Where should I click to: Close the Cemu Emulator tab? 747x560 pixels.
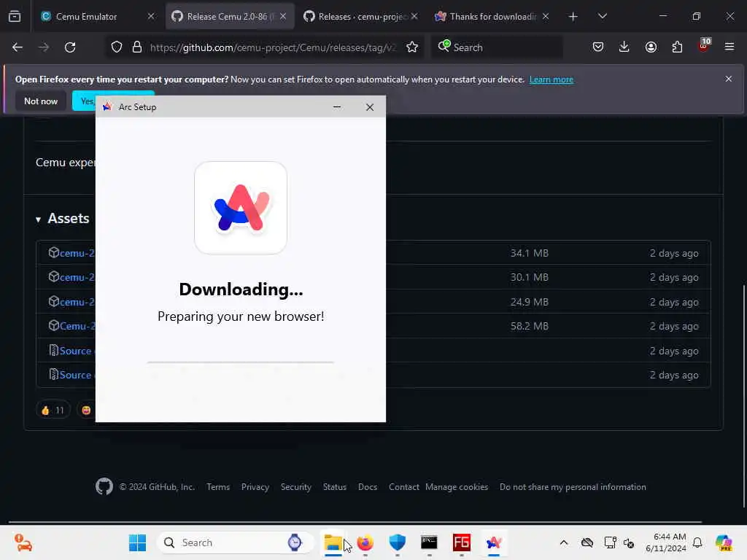(151, 17)
